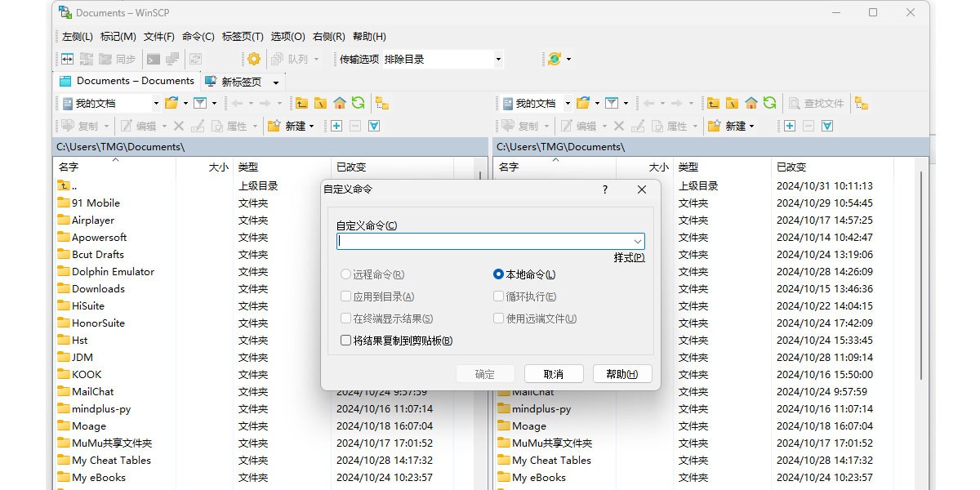
Task: Click the orange transfer settings gear icon
Action: pos(253,59)
